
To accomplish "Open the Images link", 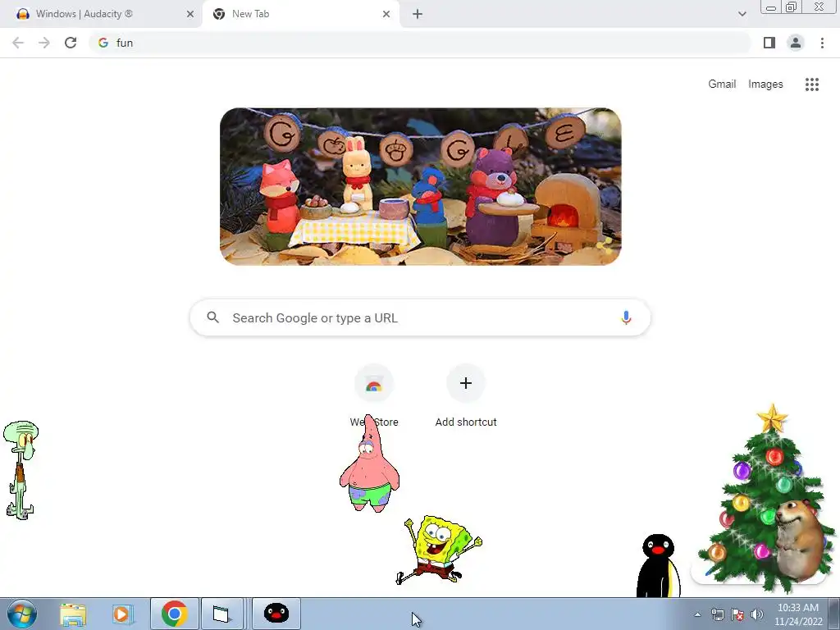I will point(765,84).
